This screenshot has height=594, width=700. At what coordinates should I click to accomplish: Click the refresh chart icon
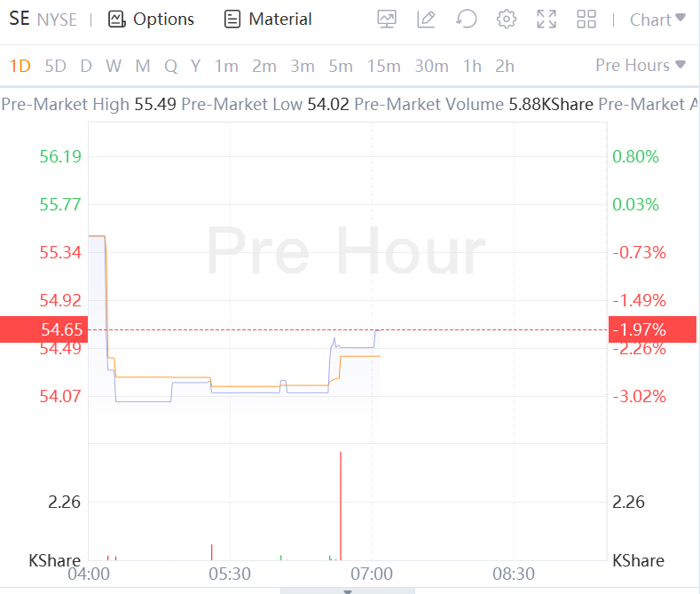click(467, 19)
